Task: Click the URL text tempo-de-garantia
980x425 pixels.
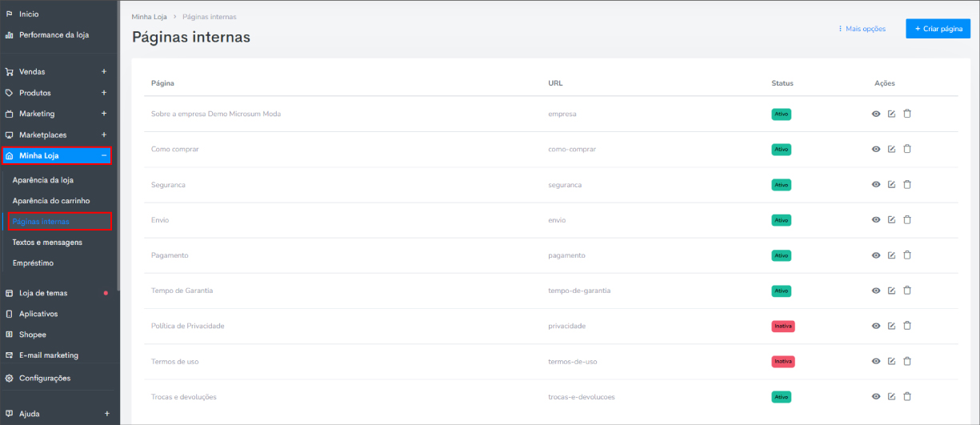Action: click(x=579, y=291)
